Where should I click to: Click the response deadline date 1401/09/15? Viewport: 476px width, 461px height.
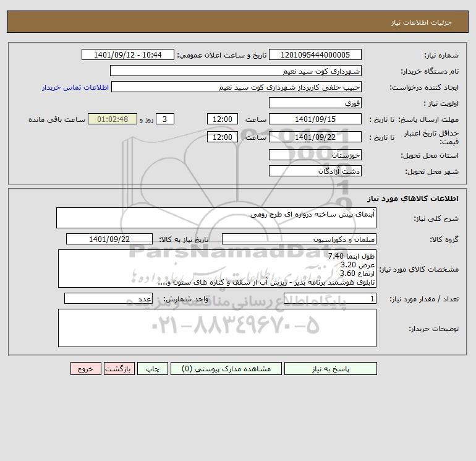pyautogui.click(x=315, y=119)
